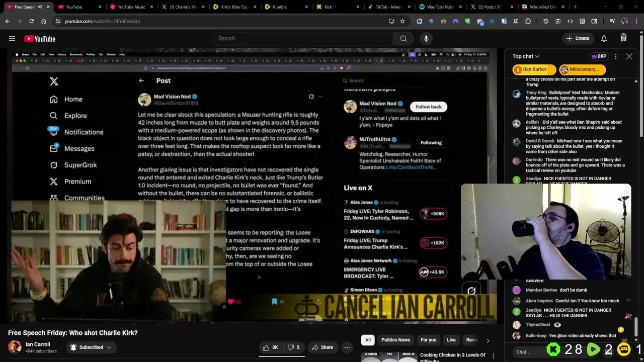Close the Rumble tab

(x=306, y=7)
